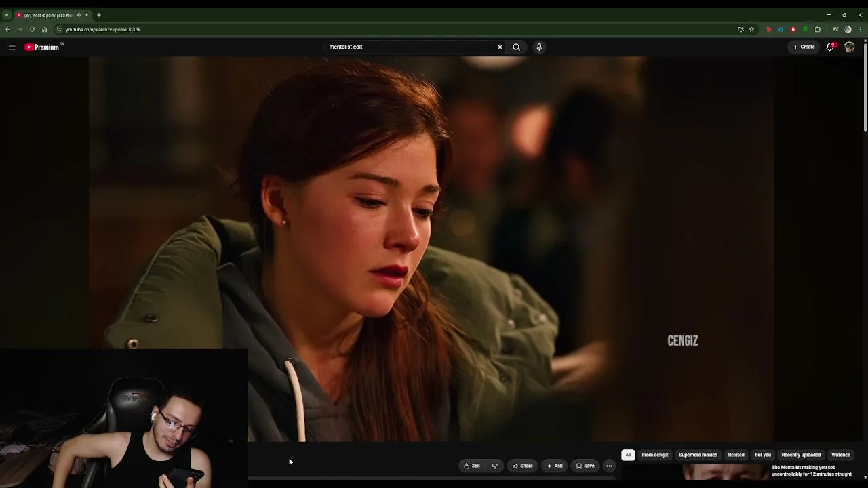868x488 pixels.
Task: Go back in browser history
Action: coord(7,29)
